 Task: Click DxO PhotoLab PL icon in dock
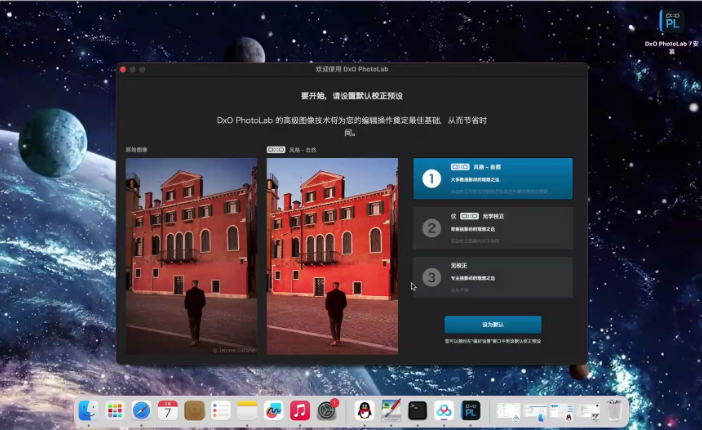coord(471,410)
